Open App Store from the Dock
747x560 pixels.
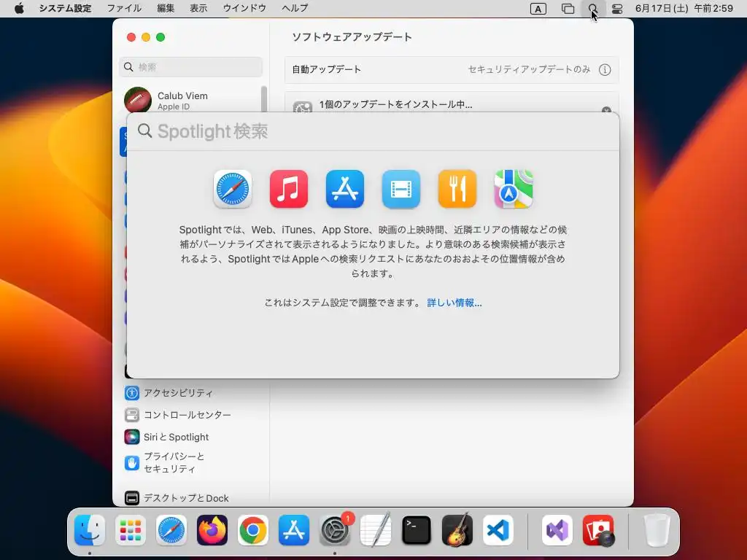point(294,530)
